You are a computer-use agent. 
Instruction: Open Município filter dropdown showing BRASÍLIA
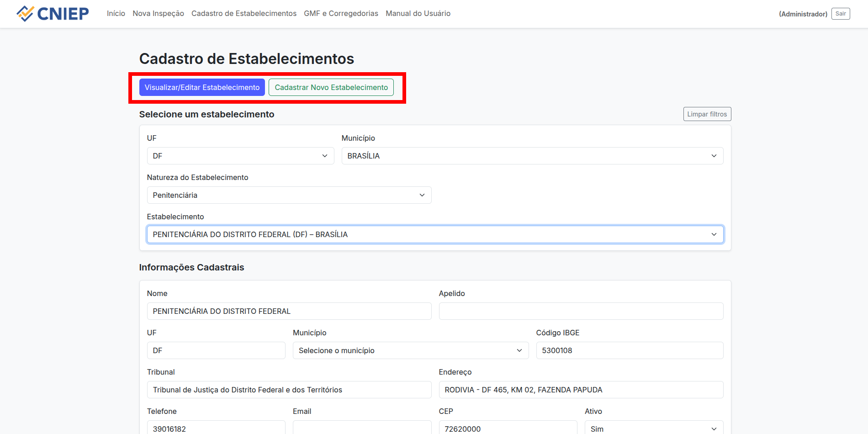point(532,156)
